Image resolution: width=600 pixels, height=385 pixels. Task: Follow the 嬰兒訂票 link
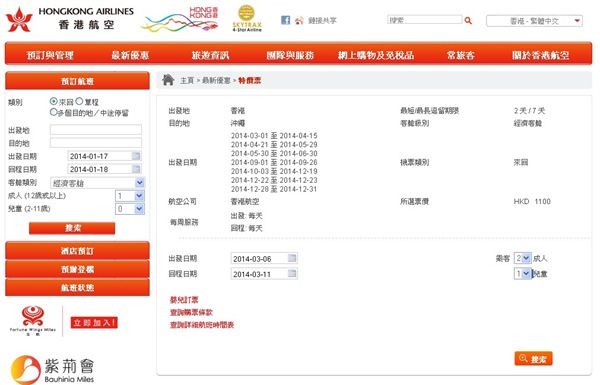(x=184, y=300)
